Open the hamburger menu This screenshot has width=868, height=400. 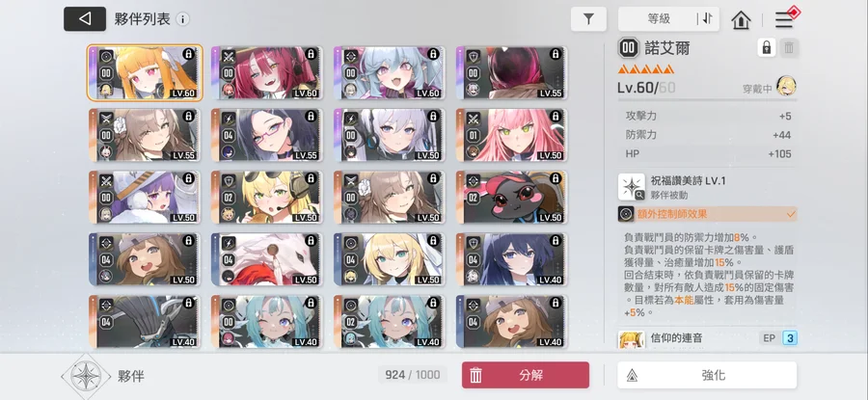[x=784, y=20]
